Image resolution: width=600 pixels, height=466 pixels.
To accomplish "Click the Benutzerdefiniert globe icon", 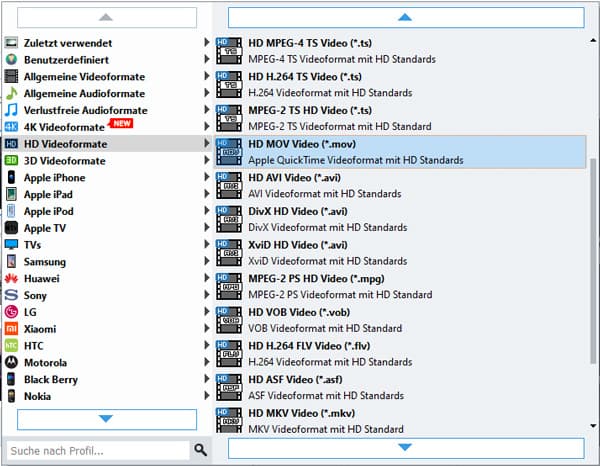I will pyautogui.click(x=11, y=59).
